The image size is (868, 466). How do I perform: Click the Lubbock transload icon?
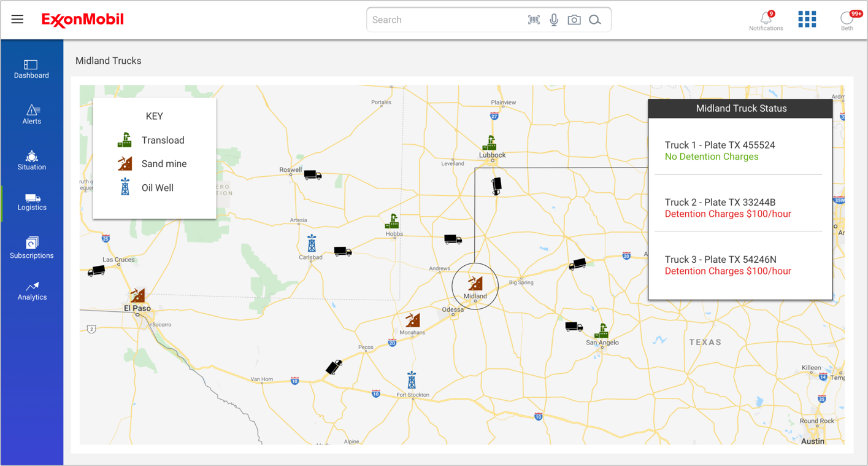tap(490, 142)
